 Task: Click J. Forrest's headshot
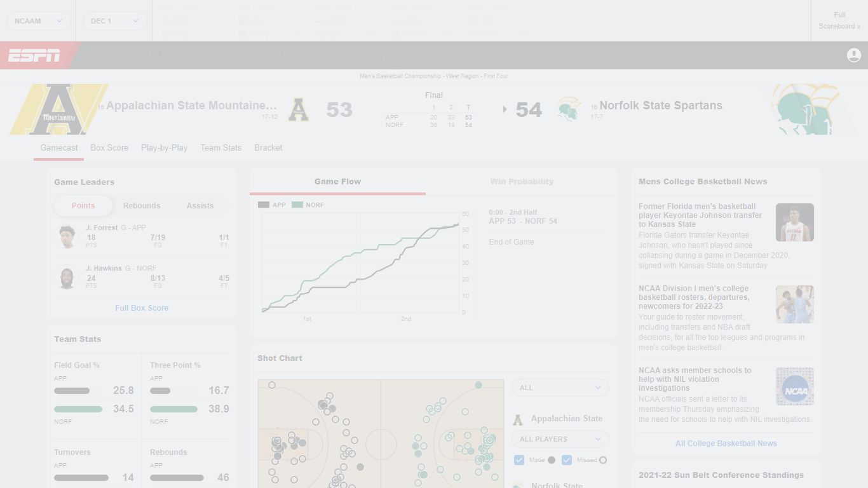coord(67,237)
